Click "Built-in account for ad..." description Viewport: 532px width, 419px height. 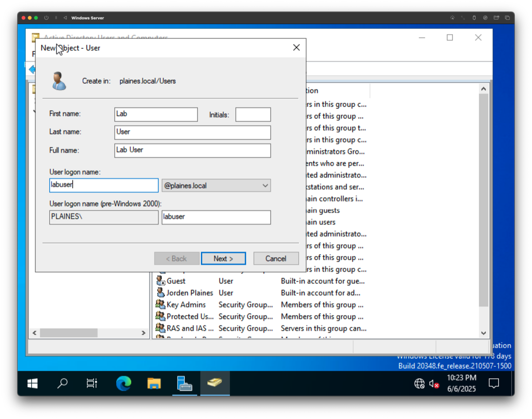tap(321, 293)
